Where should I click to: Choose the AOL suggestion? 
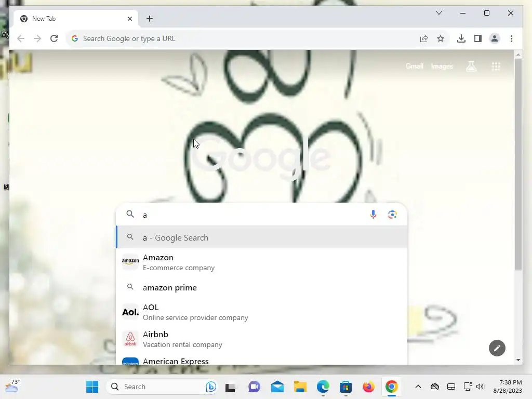pyautogui.click(x=262, y=312)
